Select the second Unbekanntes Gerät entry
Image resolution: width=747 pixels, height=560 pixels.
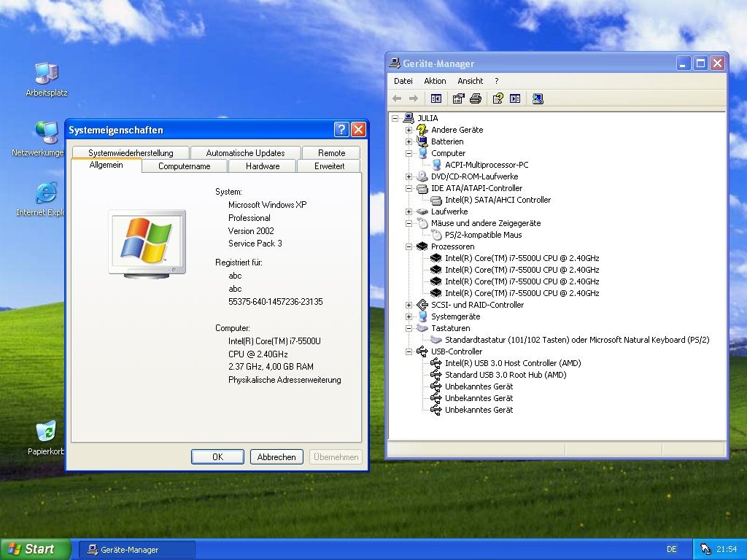tap(479, 398)
